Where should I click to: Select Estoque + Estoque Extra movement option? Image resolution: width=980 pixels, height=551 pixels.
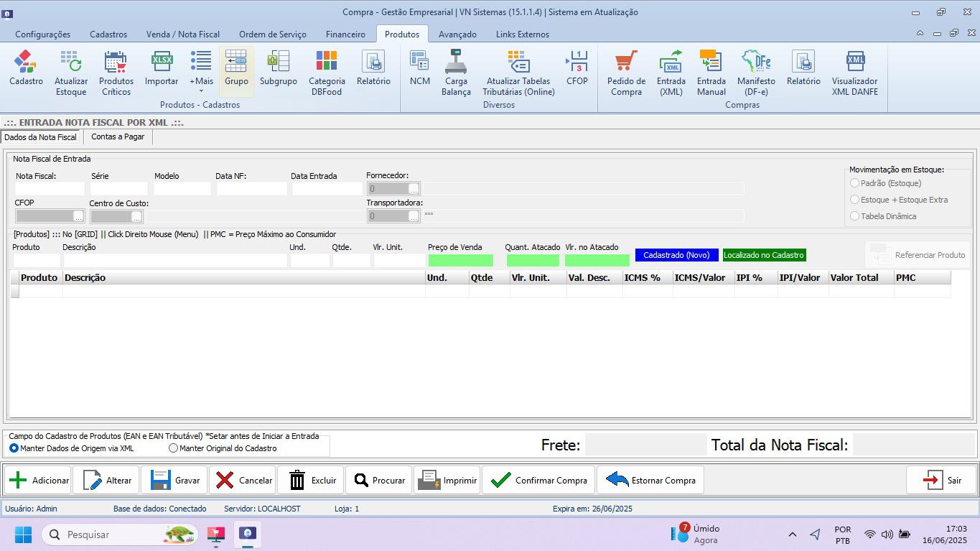coord(854,200)
